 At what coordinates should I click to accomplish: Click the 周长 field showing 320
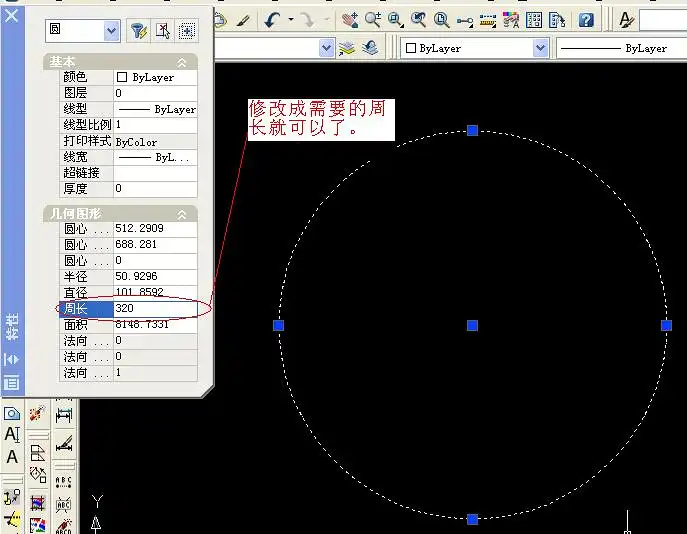pos(155,308)
